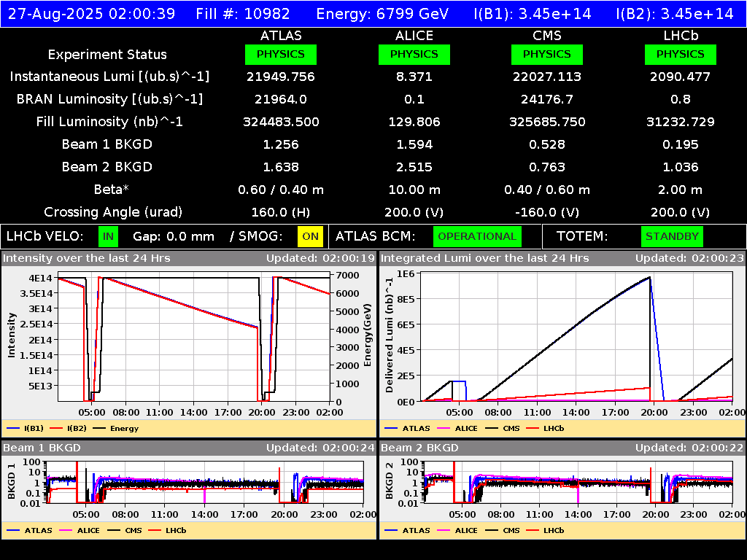Image resolution: width=747 pixels, height=560 pixels.
Task: Click ATLAS legend entry in Integrated Lumi chart
Action: (x=407, y=428)
